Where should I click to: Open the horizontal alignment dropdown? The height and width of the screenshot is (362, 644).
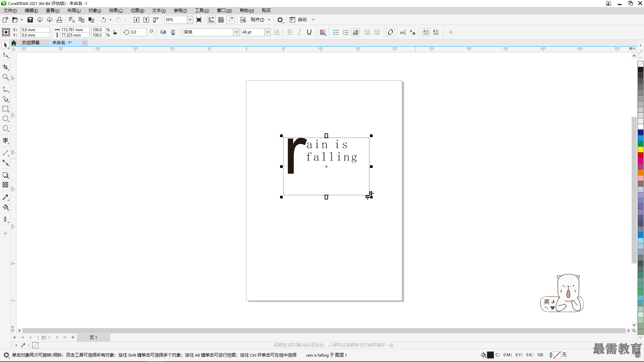[323, 32]
